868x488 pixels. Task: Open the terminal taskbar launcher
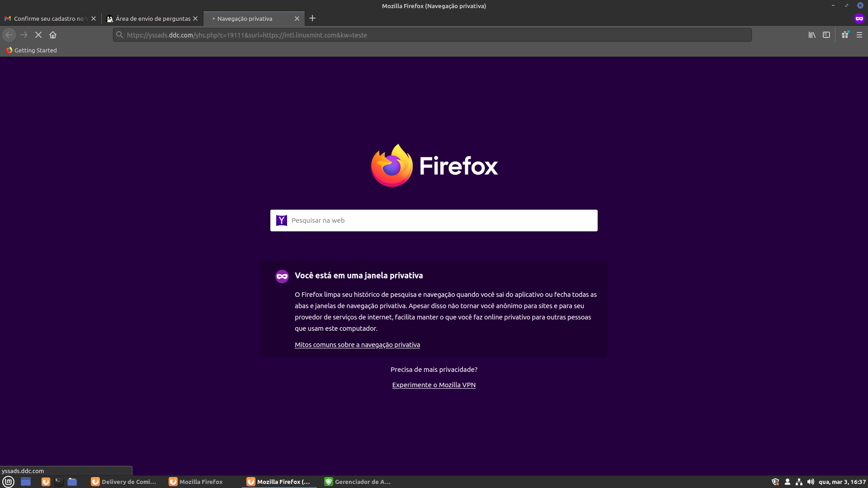tap(59, 482)
